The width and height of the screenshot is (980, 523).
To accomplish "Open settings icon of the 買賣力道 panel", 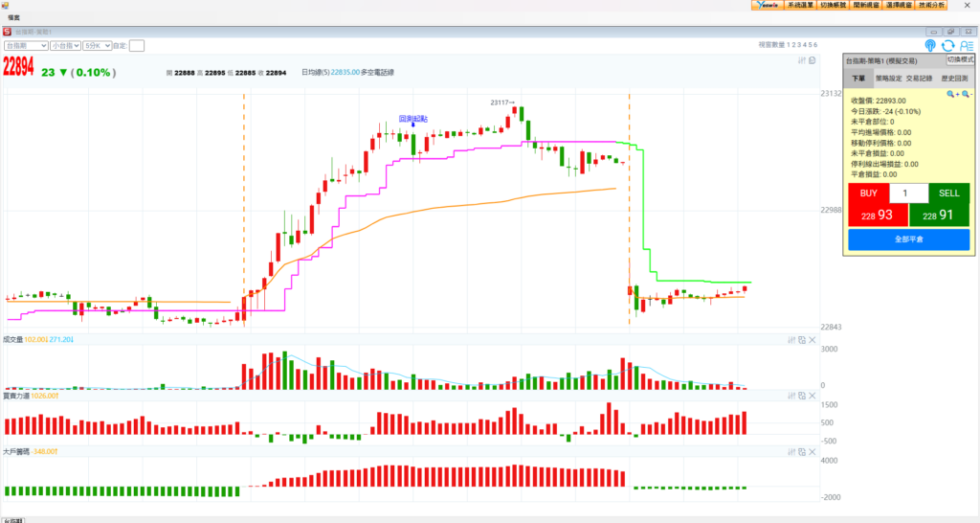I will 791,396.
